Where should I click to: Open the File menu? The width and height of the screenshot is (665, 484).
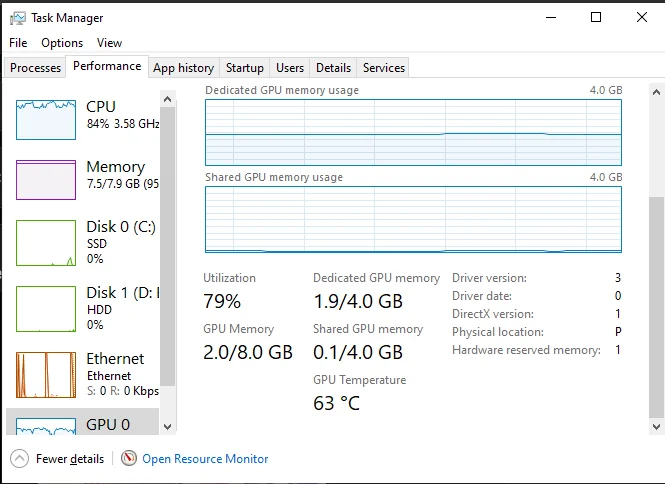click(x=18, y=43)
